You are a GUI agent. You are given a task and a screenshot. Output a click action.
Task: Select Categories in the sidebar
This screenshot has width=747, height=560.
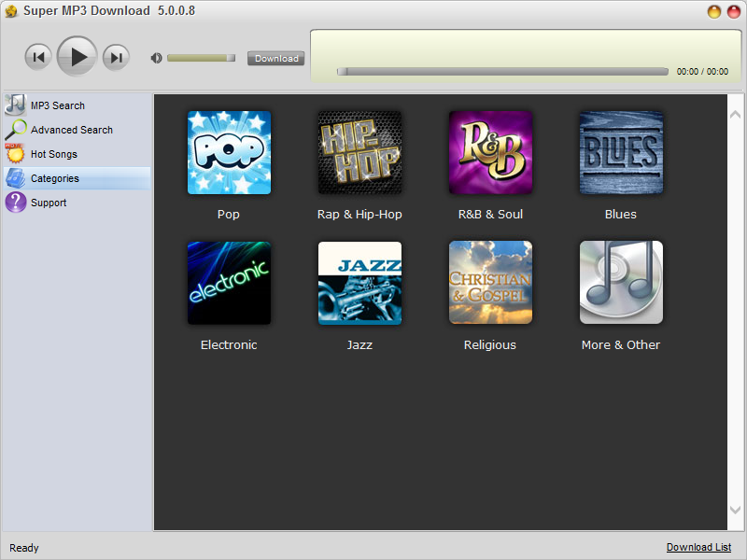point(77,178)
